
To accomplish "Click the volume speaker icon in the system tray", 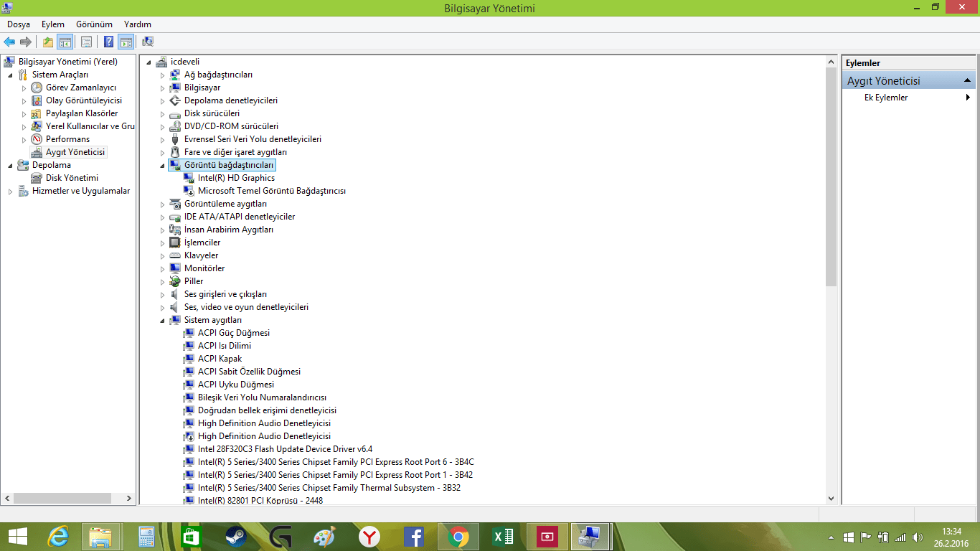I will 918,537.
